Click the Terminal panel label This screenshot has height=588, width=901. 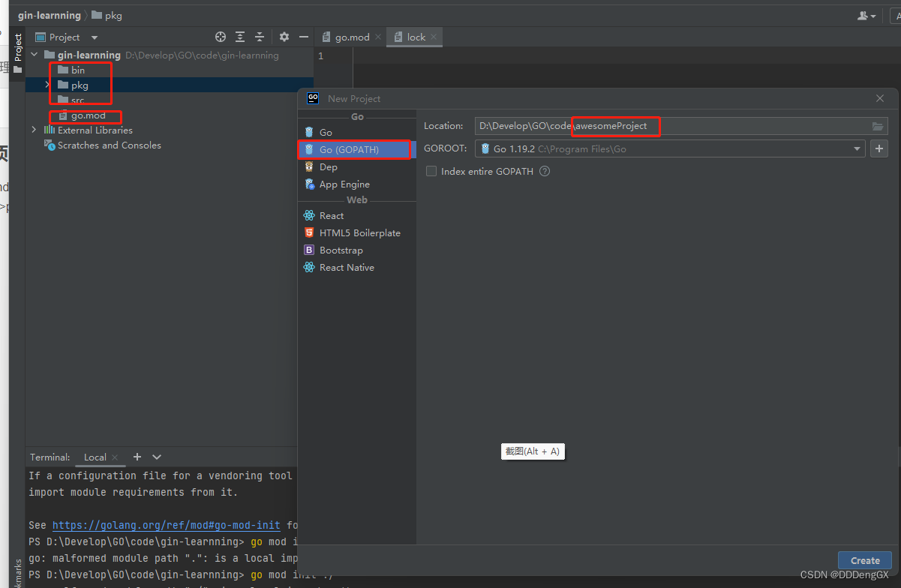50,457
